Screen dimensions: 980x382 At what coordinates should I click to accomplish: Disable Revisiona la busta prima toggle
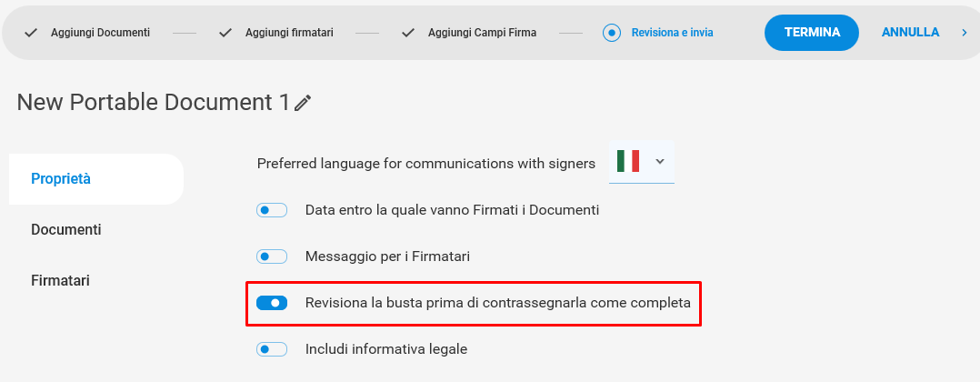(x=272, y=303)
